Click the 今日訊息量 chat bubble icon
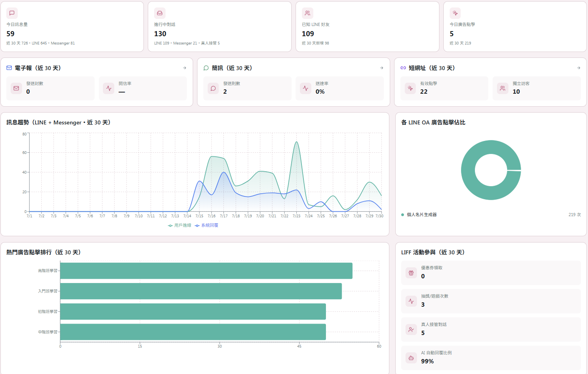Viewport: 588px width, 374px height. point(12,13)
